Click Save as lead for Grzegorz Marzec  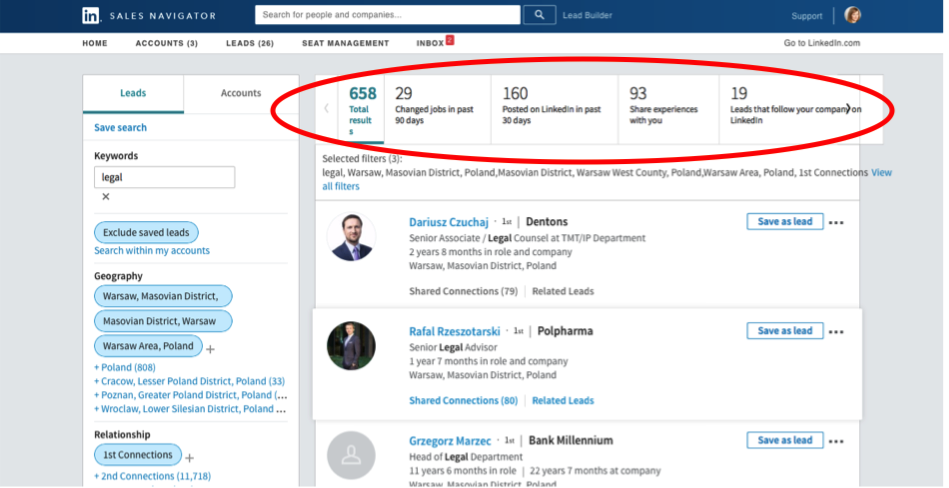tap(785, 440)
